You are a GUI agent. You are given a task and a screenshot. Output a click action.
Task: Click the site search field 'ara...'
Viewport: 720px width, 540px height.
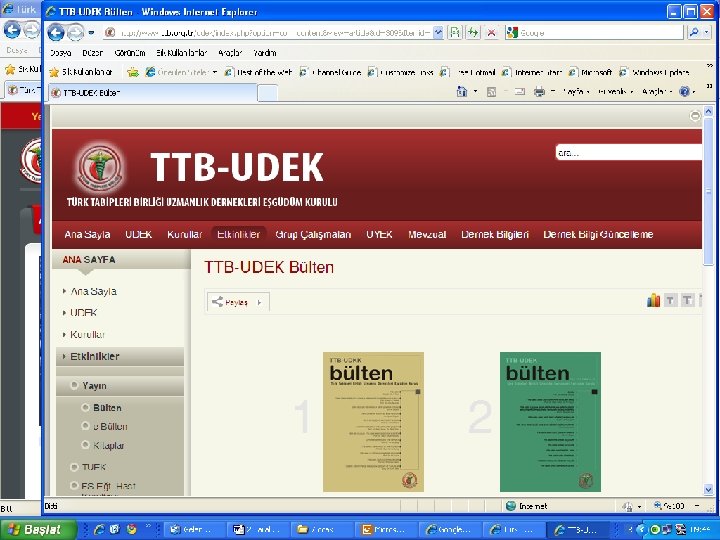click(x=628, y=153)
